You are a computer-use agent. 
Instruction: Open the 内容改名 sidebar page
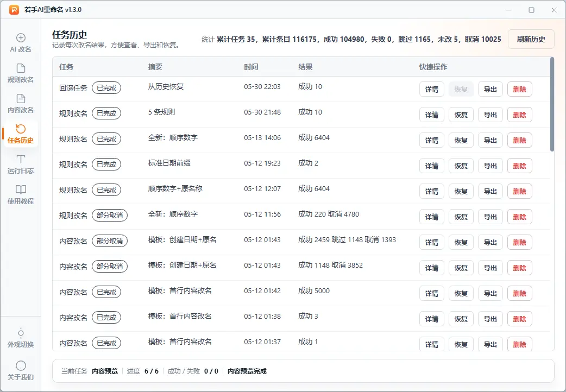point(21,104)
